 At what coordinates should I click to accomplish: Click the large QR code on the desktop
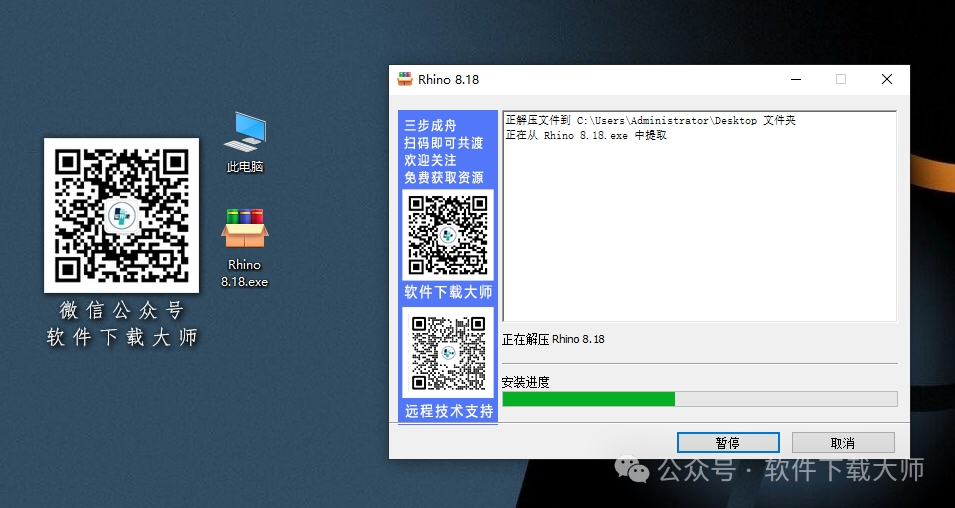[x=121, y=215]
